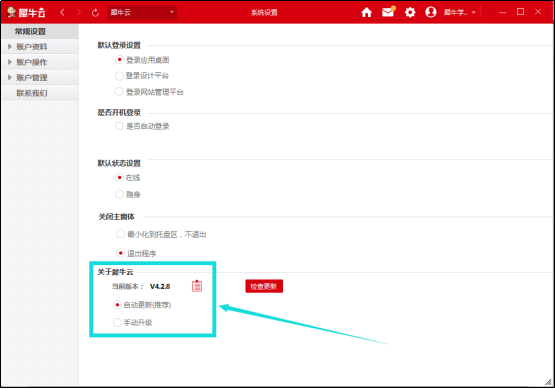The image size is (555, 389).
Task: Click the red clipboard icon beside V4.2.8
Action: click(x=197, y=286)
